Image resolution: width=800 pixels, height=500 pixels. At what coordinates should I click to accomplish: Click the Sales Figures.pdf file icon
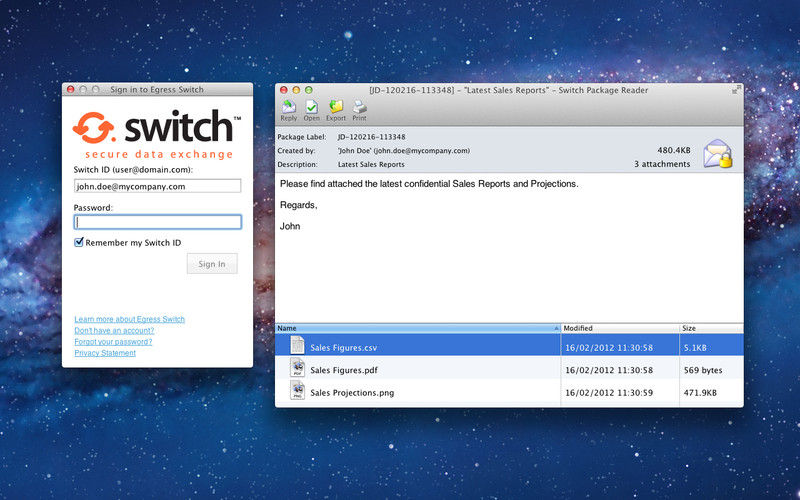pos(297,368)
